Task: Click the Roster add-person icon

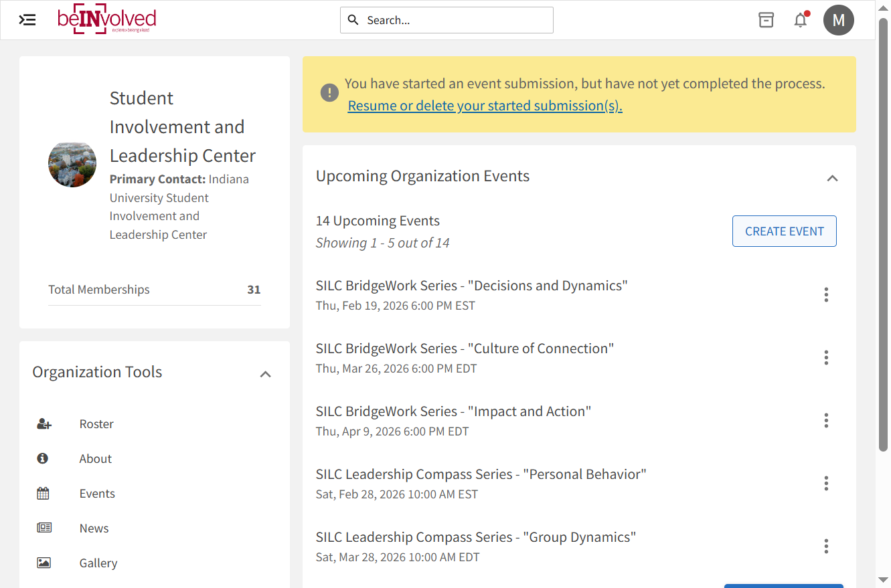Action: pos(44,424)
